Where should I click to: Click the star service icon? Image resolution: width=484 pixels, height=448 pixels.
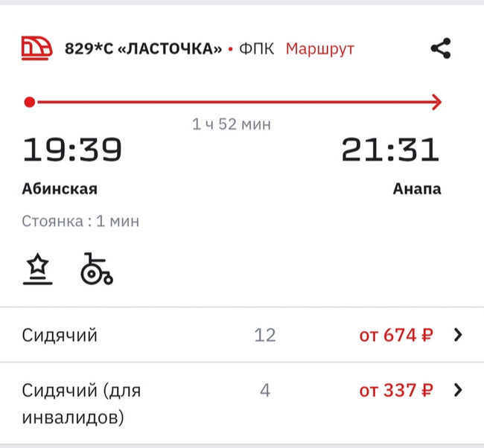[37, 269]
